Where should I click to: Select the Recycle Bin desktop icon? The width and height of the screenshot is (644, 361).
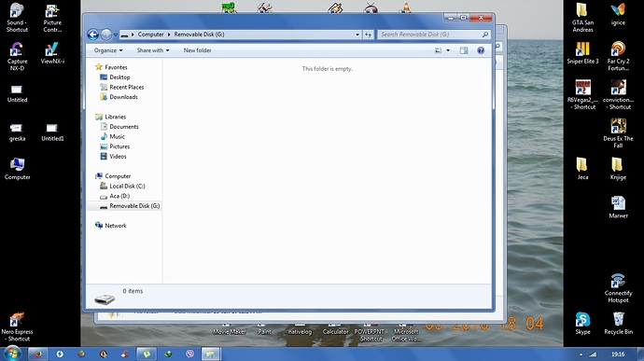(618, 323)
